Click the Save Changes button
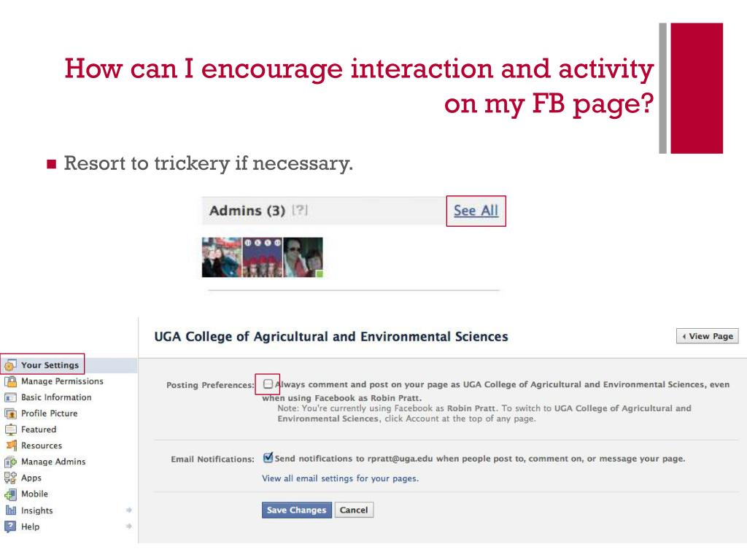 point(296,510)
